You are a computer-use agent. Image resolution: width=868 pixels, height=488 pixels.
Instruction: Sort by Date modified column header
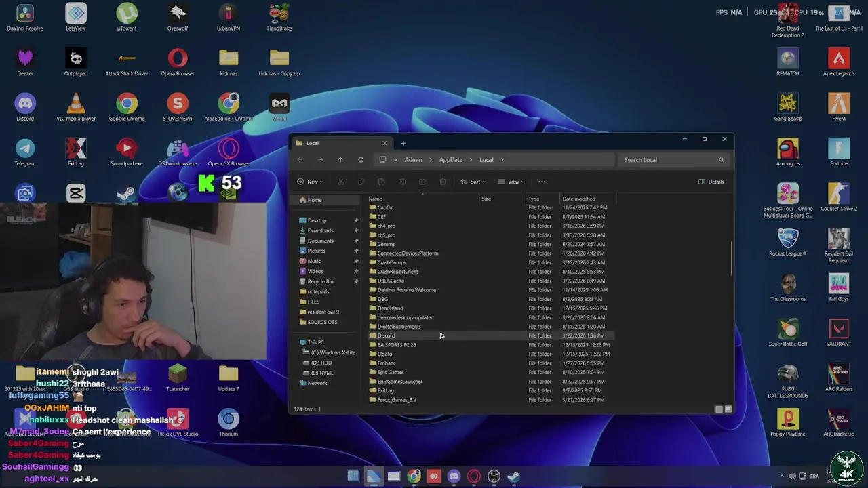pyautogui.click(x=587, y=199)
